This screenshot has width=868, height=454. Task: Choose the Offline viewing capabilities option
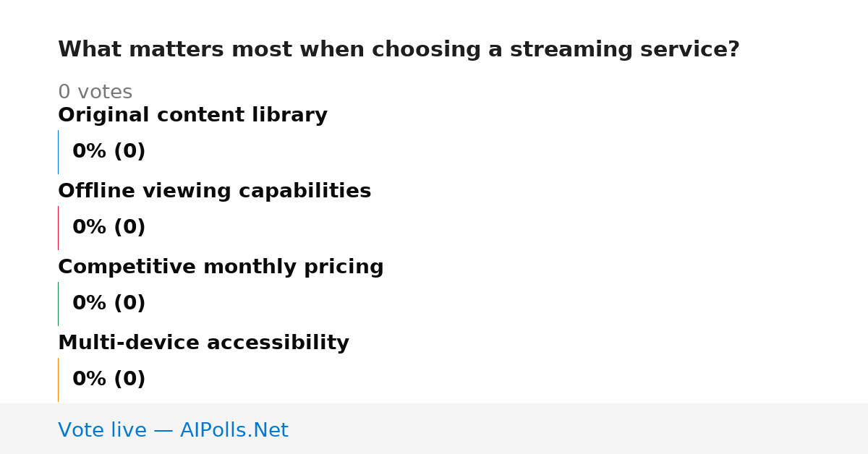(214, 192)
